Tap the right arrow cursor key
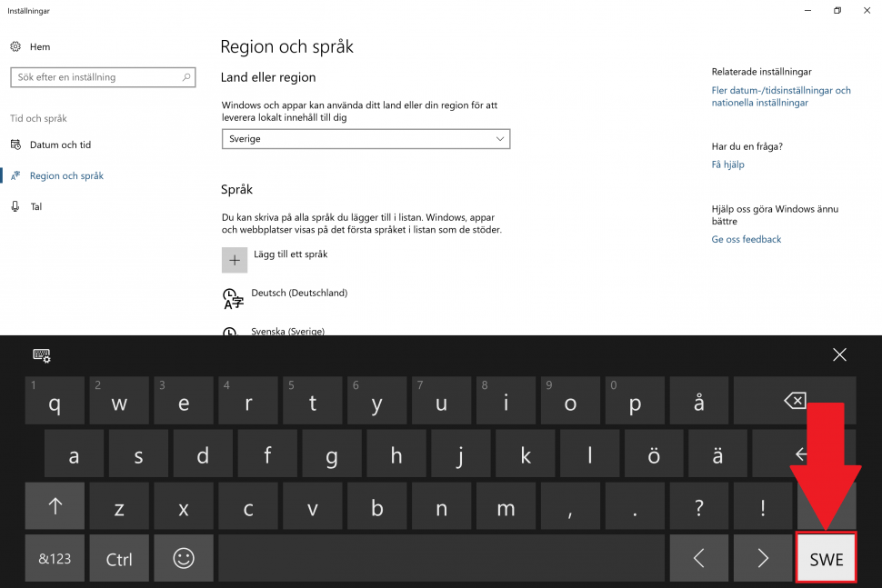Image resolution: width=882 pixels, height=588 pixels. point(763,558)
